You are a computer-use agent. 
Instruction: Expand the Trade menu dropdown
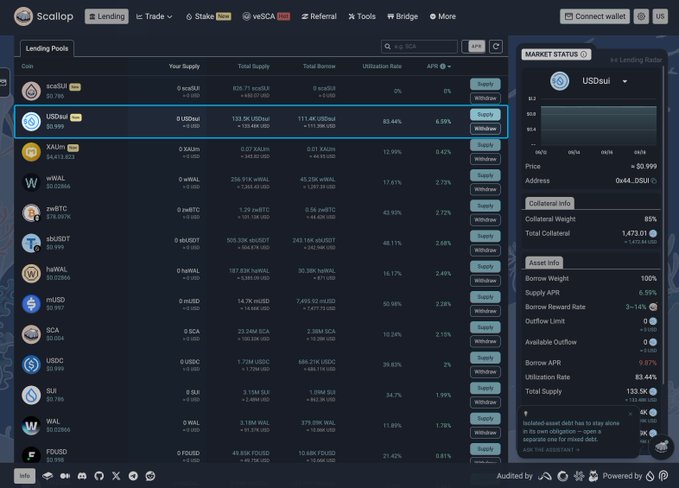click(154, 16)
